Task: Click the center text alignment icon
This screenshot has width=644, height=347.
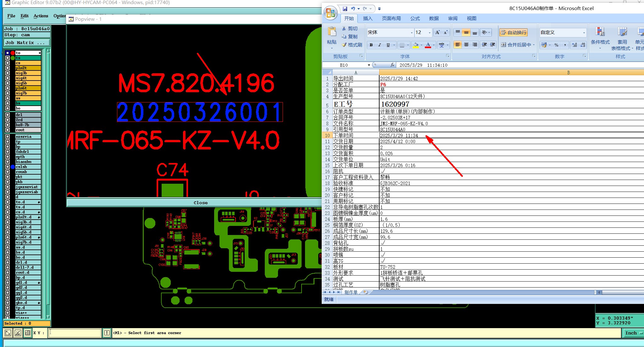Action: (466, 45)
